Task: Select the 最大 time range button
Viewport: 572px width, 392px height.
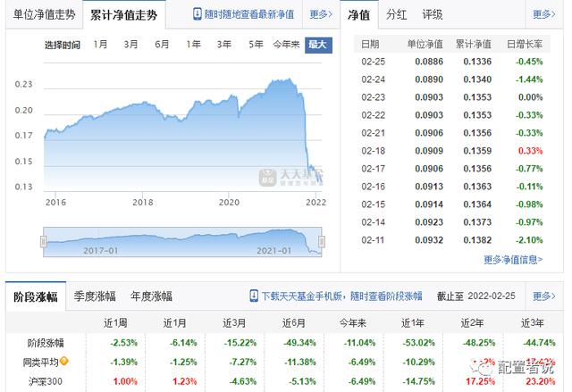Action: coord(318,46)
